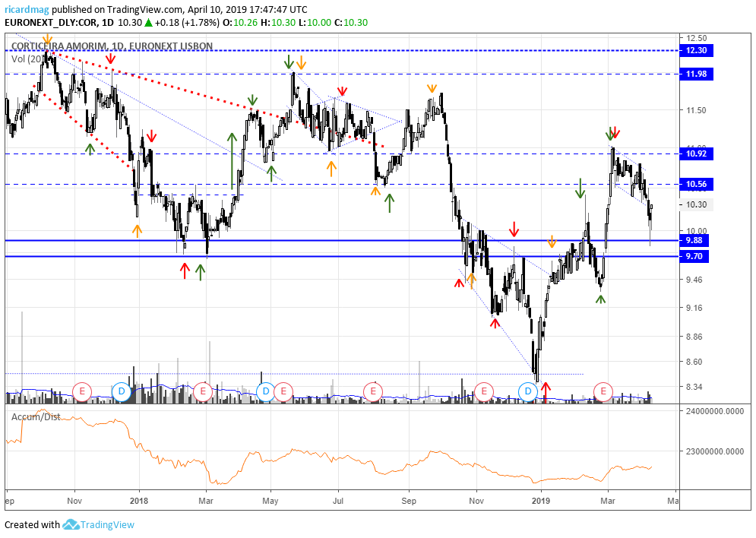Click the Vol (20) indicator label

[x=28, y=59]
